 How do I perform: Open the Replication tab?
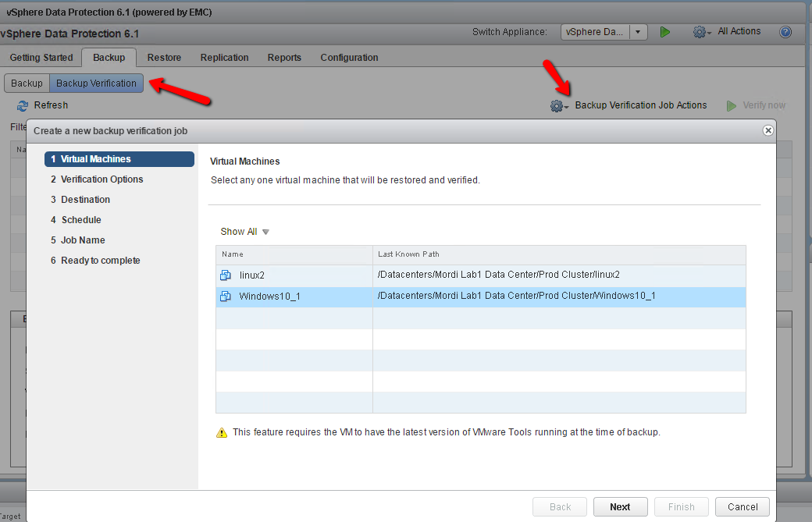[224, 58]
